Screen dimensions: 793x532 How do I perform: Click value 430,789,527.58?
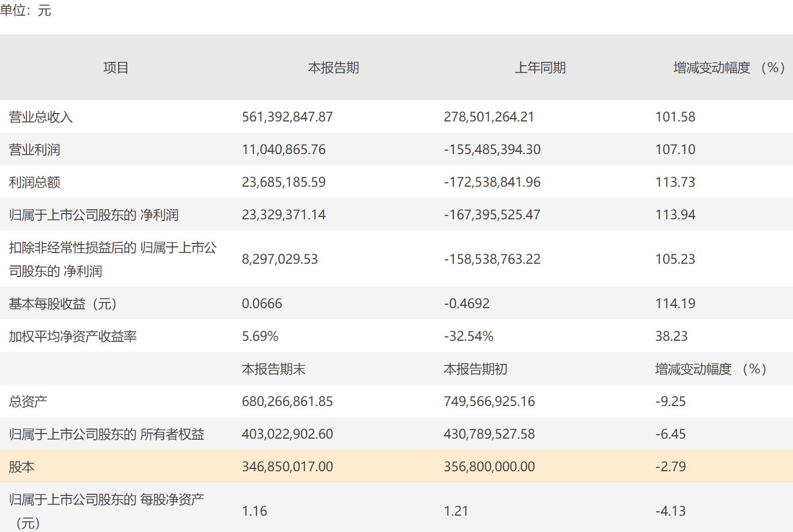coord(489,434)
